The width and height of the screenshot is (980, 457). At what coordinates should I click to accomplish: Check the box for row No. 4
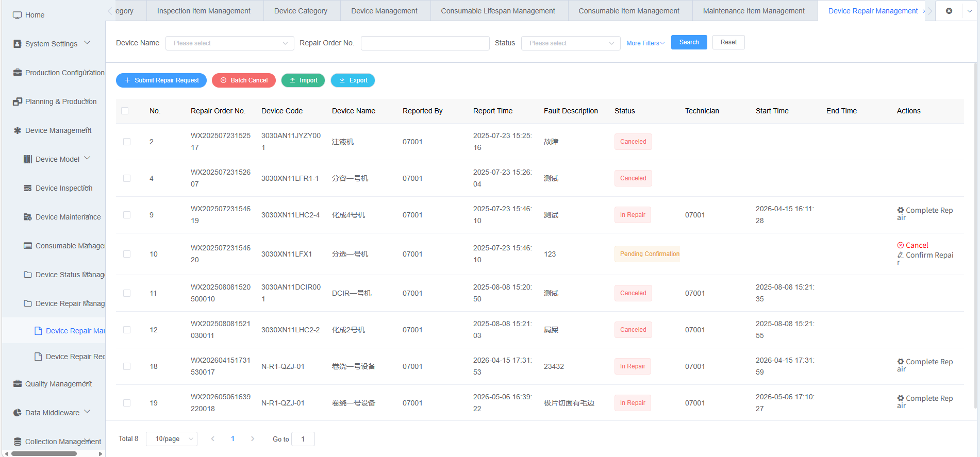point(127,178)
